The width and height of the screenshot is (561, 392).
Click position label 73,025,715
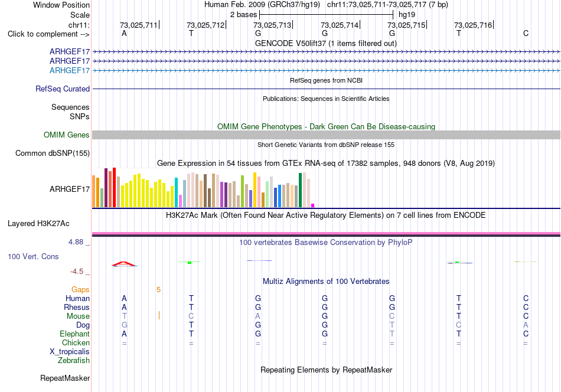pyautogui.click(x=406, y=25)
